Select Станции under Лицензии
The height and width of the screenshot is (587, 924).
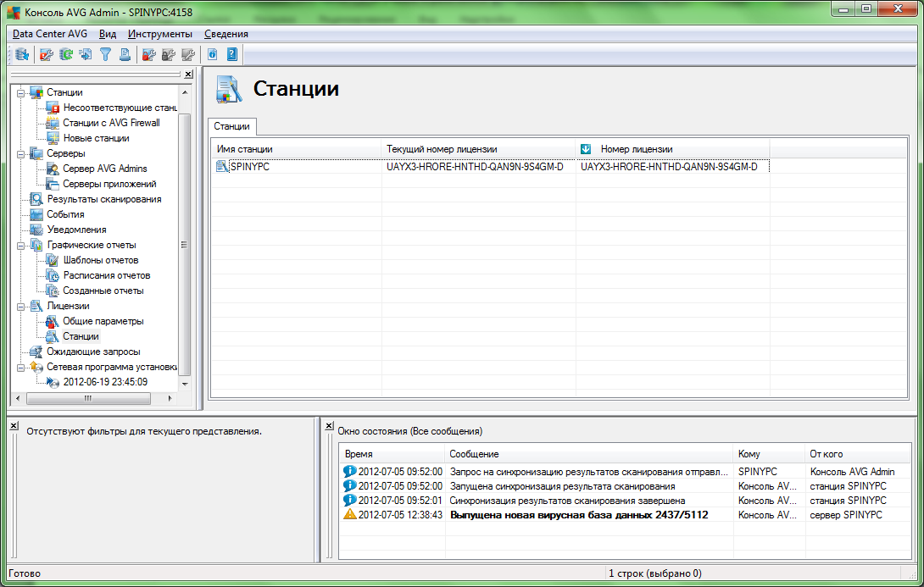tap(81, 337)
